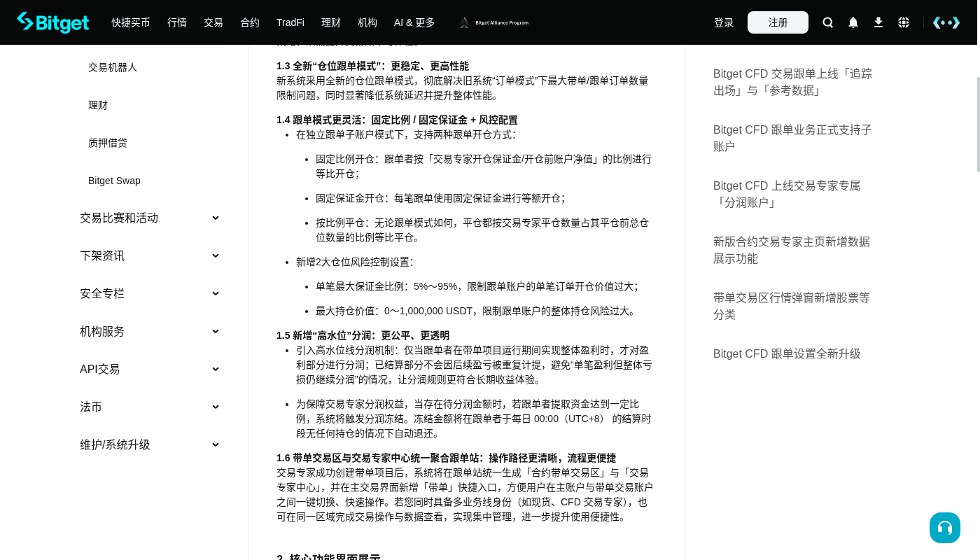The width and height of the screenshot is (980, 560).
Task: Click heading 1.6 带单交易区与交易专家中心
Action: point(446,458)
